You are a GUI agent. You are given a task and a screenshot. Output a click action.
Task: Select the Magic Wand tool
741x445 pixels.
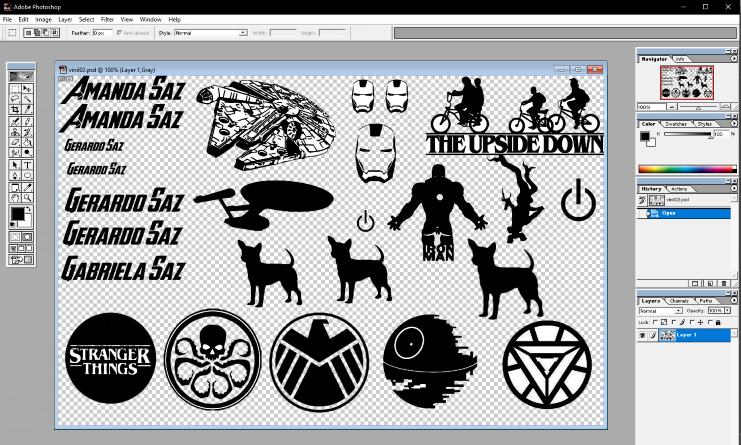point(27,99)
